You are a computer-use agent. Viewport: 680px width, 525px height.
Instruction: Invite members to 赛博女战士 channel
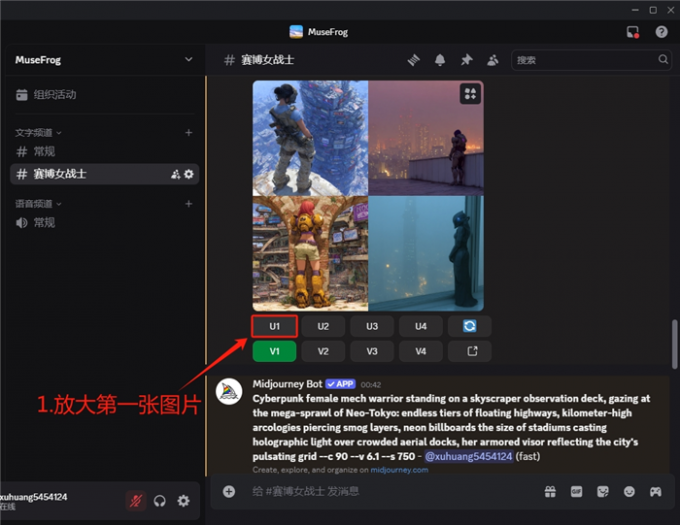176,174
